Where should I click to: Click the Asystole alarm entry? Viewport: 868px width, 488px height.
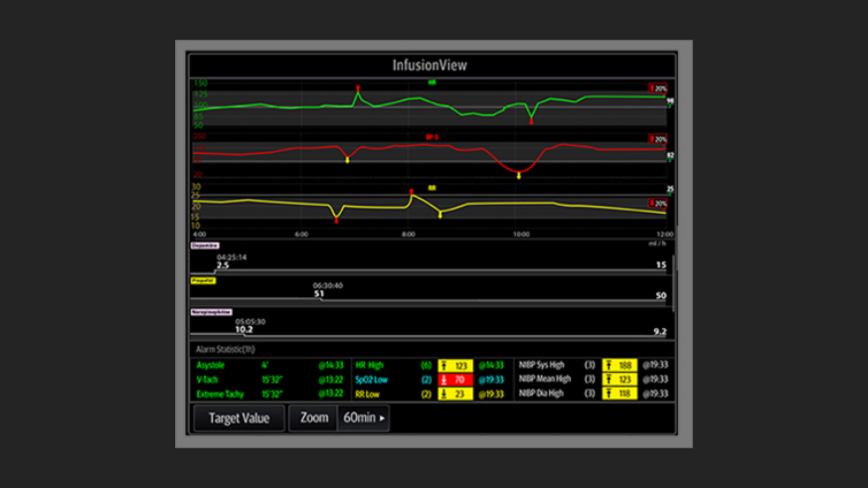point(211,366)
